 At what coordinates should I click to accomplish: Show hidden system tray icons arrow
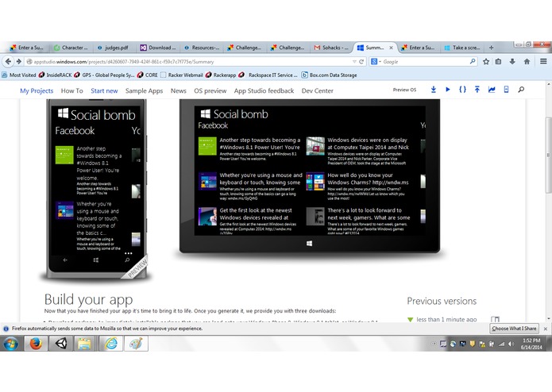(x=434, y=344)
